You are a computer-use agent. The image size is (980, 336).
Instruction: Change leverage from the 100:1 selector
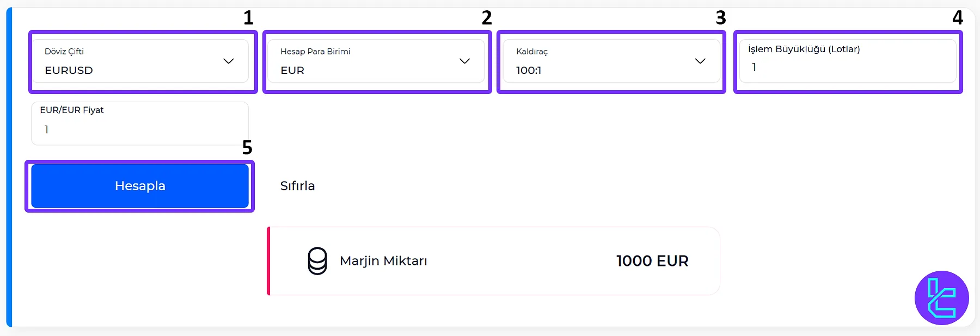pyautogui.click(x=528, y=70)
